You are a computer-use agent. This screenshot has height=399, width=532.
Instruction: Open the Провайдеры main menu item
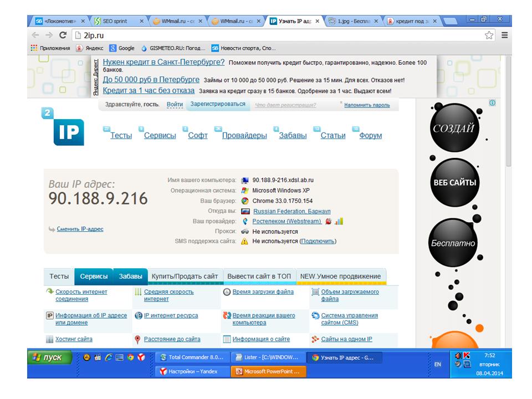[244, 135]
